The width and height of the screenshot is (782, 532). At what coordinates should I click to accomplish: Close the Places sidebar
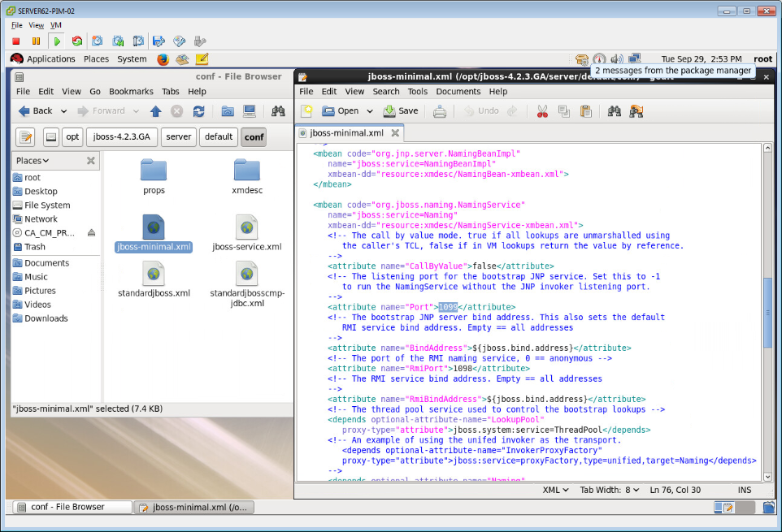click(91, 160)
